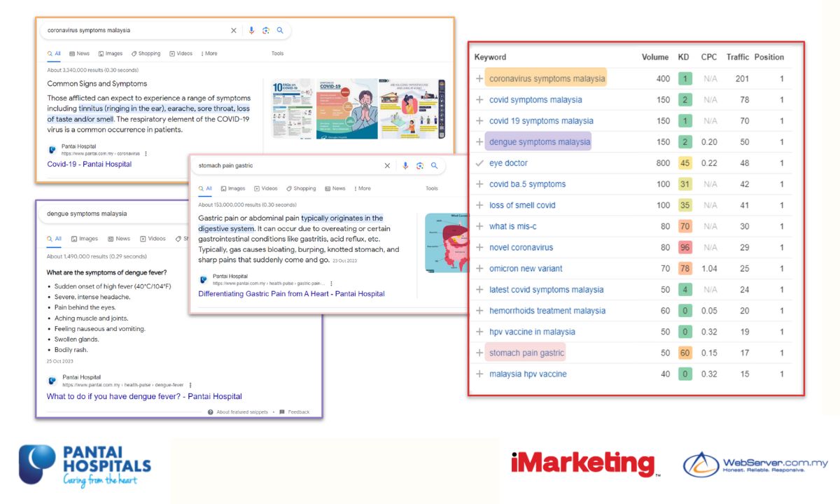Viewport: 840px width, 504px height.
Task: Click Pantai Hospital favicon in gastric result
Action: pos(203,279)
